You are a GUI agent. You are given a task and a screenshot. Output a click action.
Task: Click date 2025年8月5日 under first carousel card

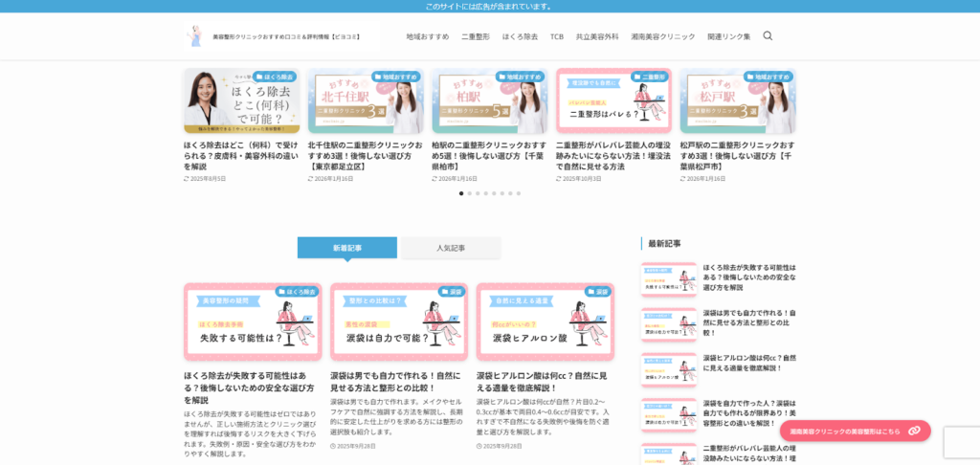[208, 179]
